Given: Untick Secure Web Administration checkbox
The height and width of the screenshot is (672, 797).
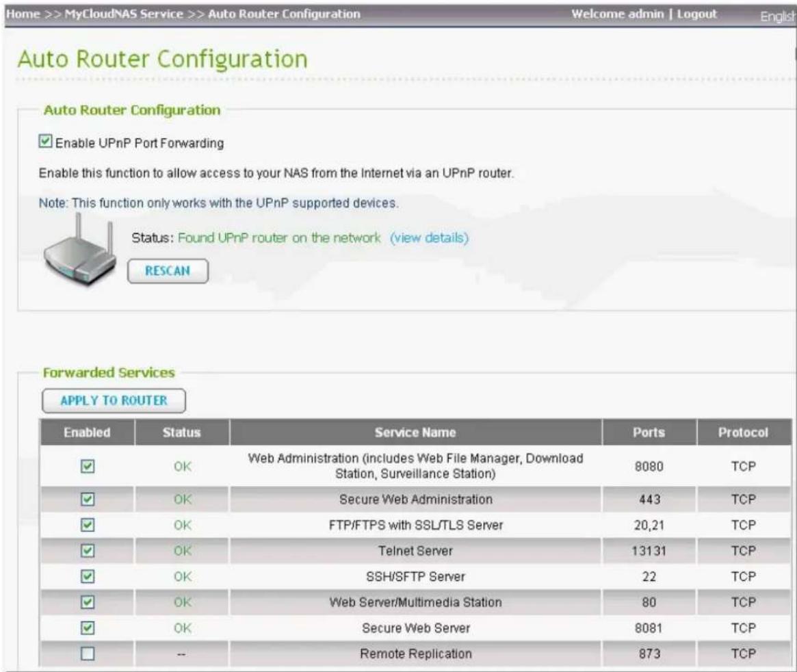Looking at the screenshot, I should click(x=88, y=499).
